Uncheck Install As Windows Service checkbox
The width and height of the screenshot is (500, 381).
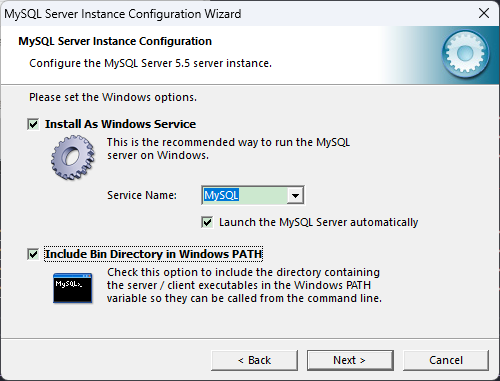(33, 124)
